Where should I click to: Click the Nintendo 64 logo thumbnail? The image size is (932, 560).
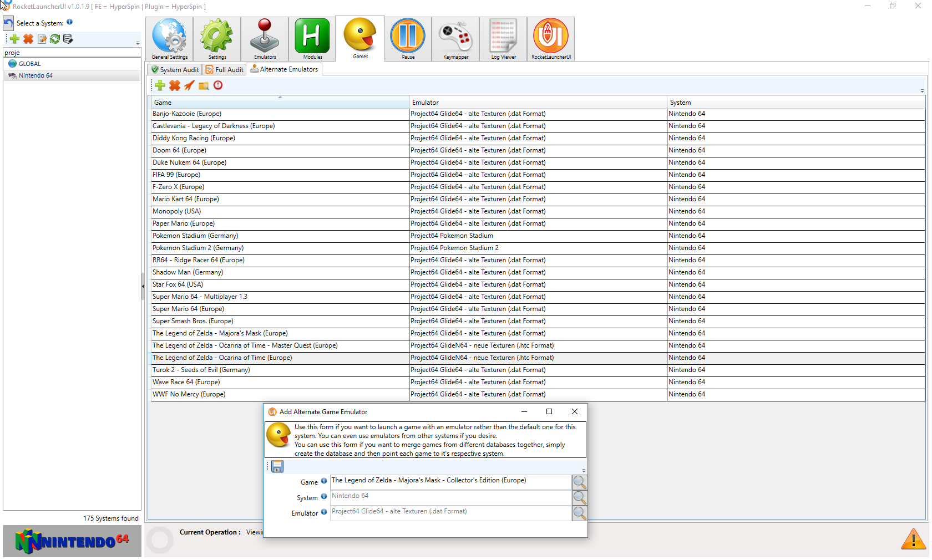(72, 541)
